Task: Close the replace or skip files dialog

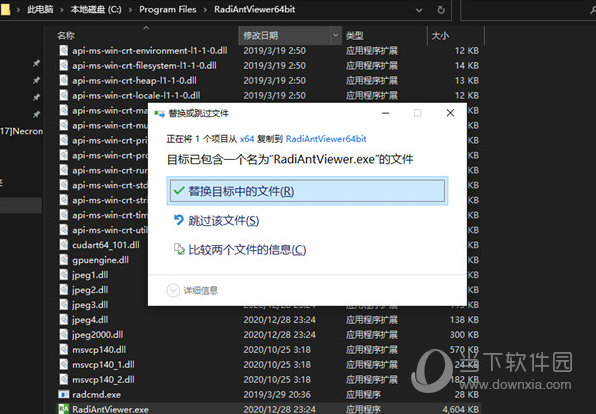Action: (450, 113)
